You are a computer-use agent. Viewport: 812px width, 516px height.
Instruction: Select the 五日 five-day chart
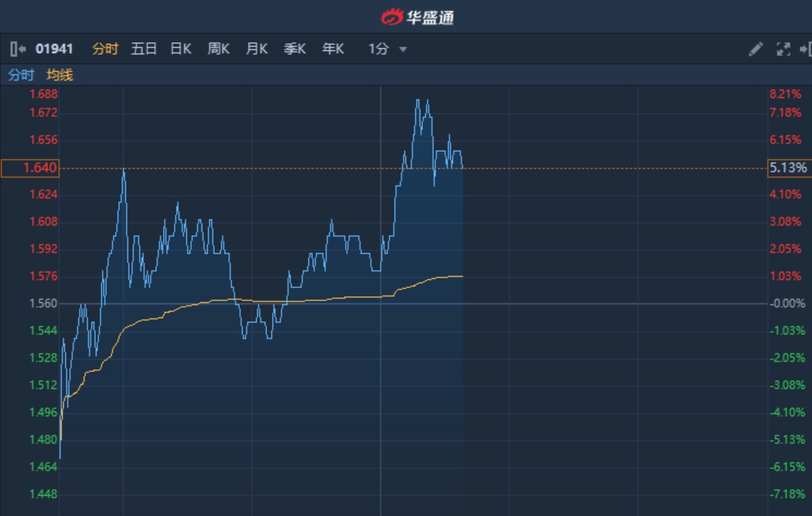[x=144, y=49]
